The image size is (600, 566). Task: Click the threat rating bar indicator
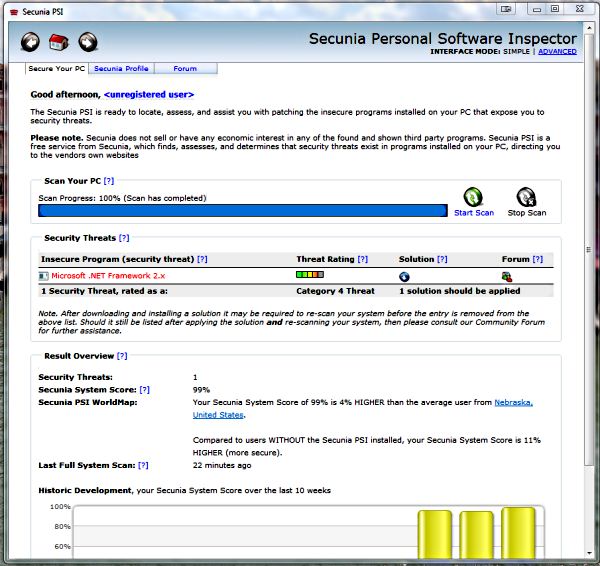[x=310, y=274]
